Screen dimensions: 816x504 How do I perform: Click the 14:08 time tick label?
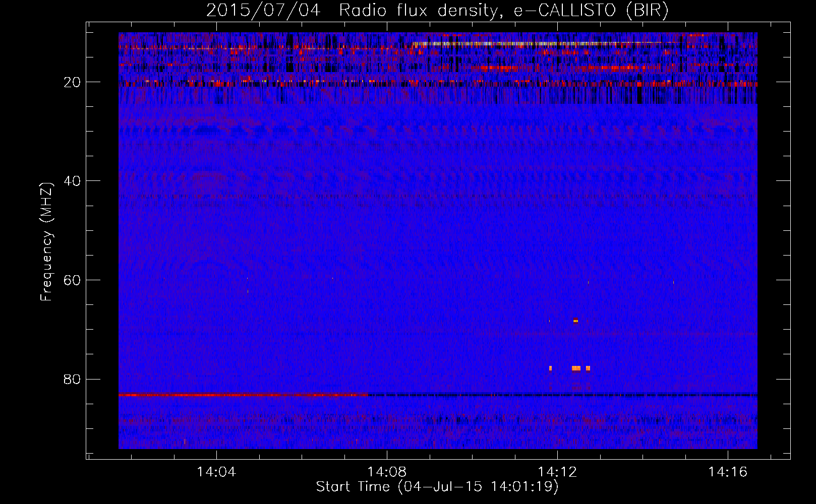[x=387, y=472]
